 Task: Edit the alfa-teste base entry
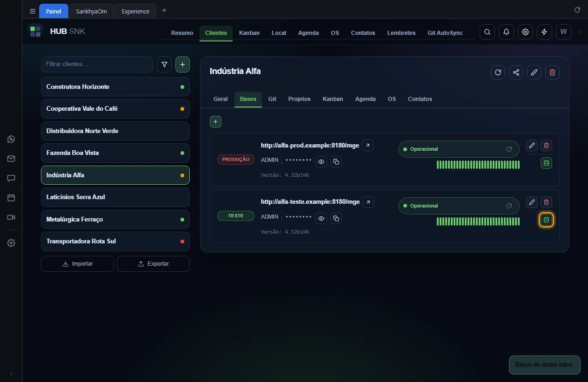pos(532,202)
